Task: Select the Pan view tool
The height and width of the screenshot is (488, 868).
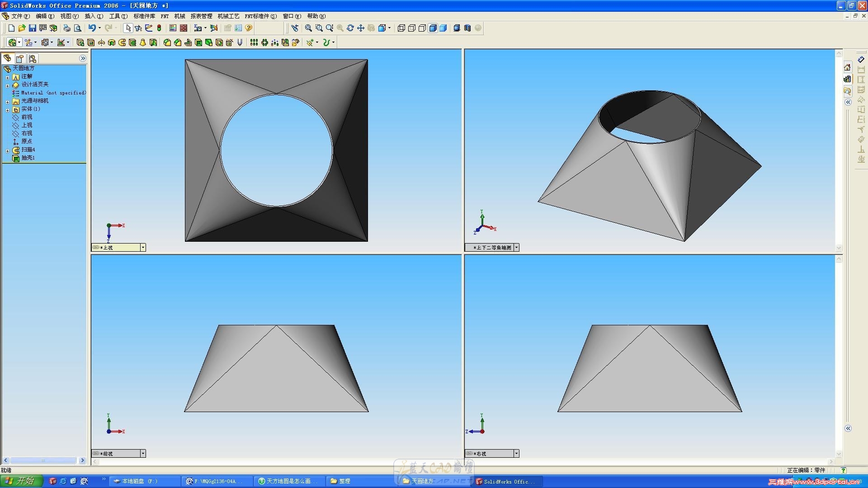Action: tap(361, 28)
